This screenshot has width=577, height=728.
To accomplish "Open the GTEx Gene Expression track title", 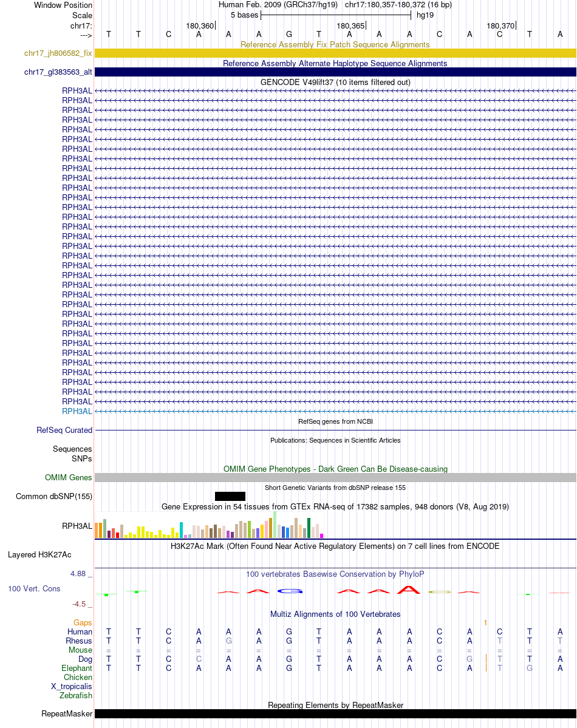I will click(x=335, y=506).
